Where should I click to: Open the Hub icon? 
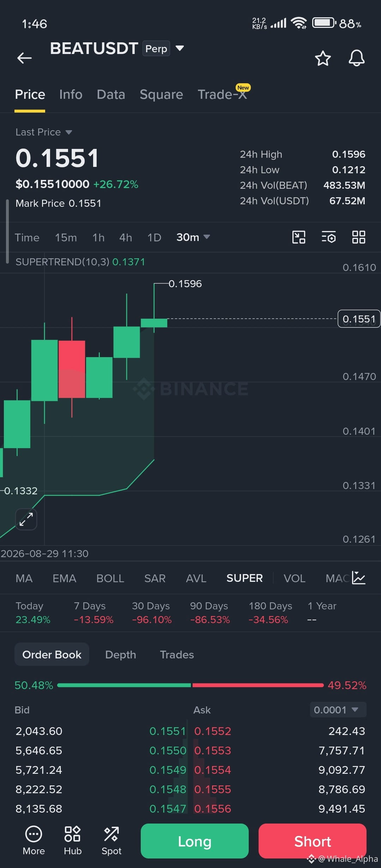pyautogui.click(x=73, y=841)
